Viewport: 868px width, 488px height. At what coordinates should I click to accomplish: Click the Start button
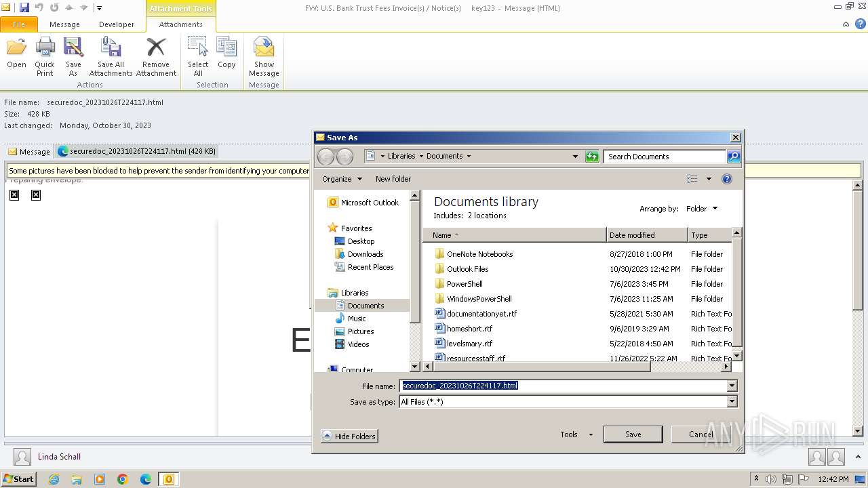click(18, 479)
